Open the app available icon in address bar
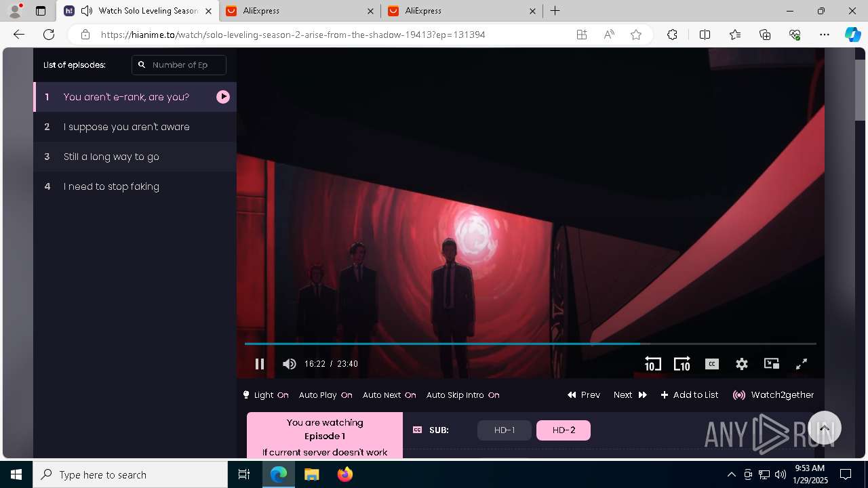Viewport: 868px width, 488px height. pos(582,35)
